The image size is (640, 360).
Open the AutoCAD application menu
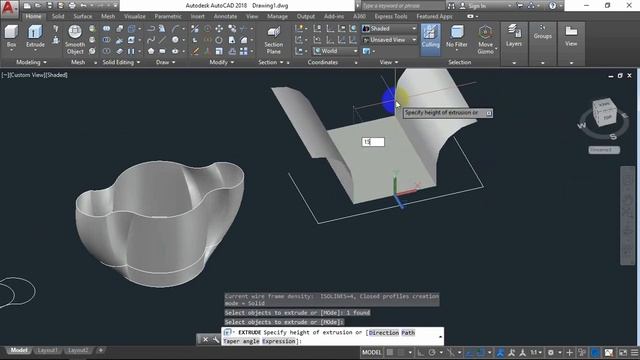pyautogui.click(x=9, y=8)
